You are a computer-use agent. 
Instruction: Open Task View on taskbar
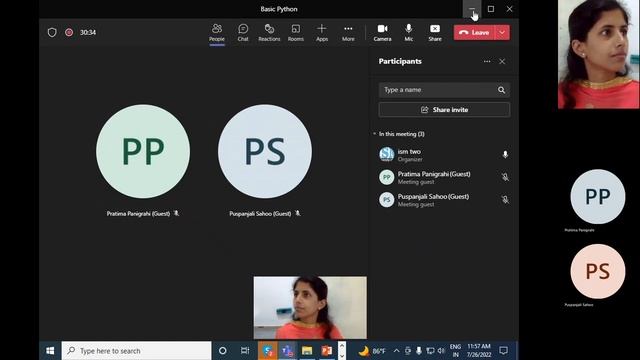point(245,351)
